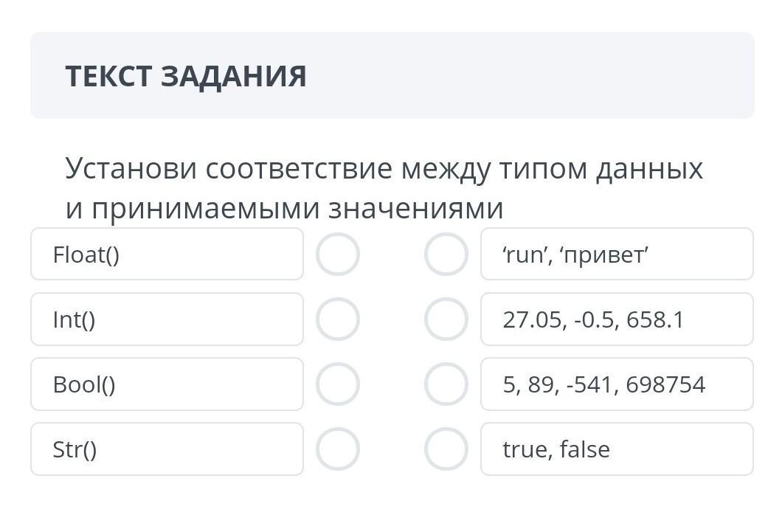Select the radio circle next to Float()
This screenshot has width=768, height=532.
(x=338, y=255)
